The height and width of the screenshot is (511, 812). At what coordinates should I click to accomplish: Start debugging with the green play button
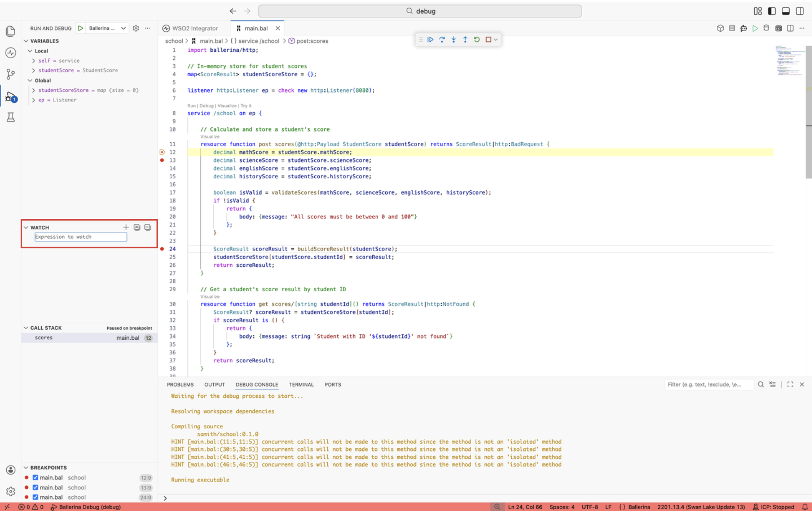pyautogui.click(x=80, y=28)
